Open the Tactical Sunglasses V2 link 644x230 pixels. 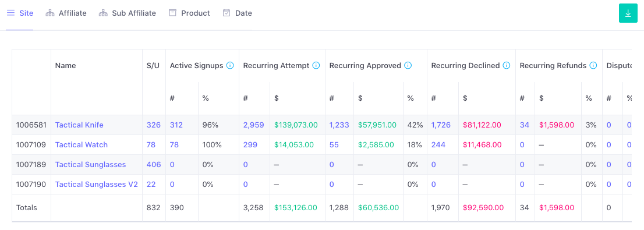click(96, 185)
